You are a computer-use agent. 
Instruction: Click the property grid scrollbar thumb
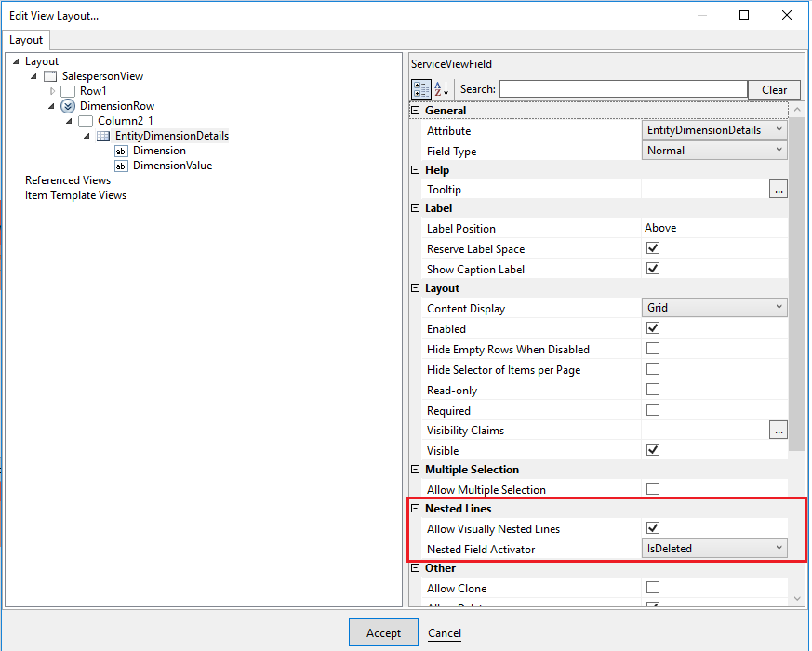tap(797, 284)
